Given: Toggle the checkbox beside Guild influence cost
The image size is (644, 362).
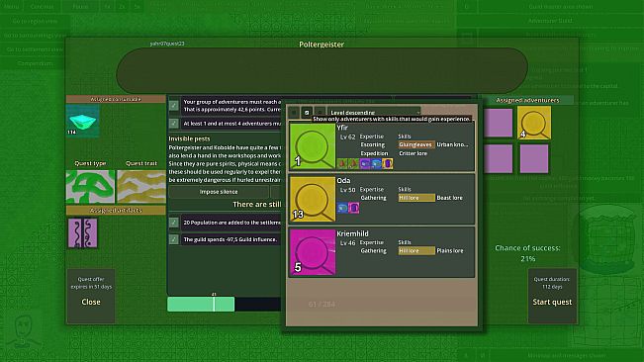Looking at the screenshot, I should pos(174,239).
